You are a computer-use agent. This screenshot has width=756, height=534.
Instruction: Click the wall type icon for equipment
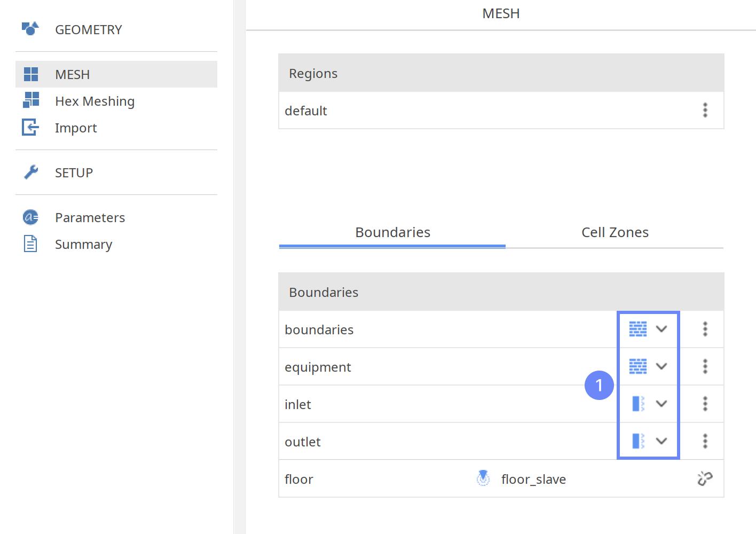tap(637, 366)
